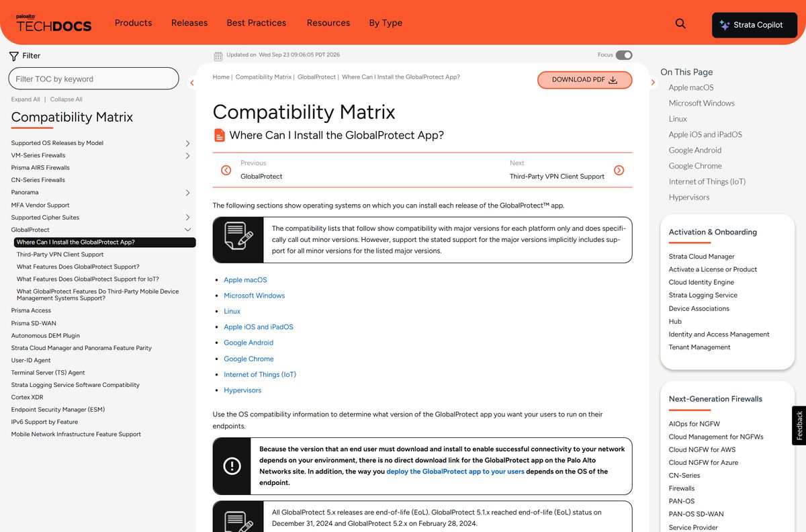Viewport: 806px width, 532px height.
Task: Open Strata Cloud Manager under Activation & Onboarding
Action: [x=702, y=257]
